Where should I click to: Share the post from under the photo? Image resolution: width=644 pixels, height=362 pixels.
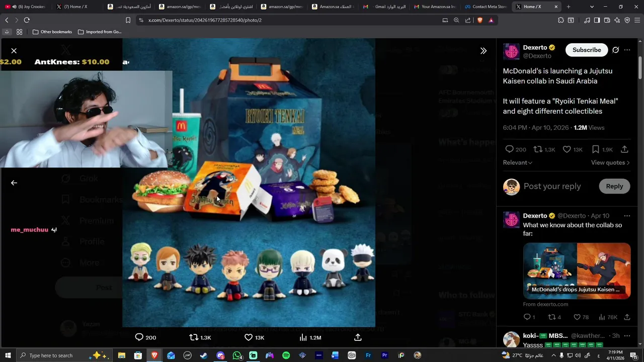(358, 337)
